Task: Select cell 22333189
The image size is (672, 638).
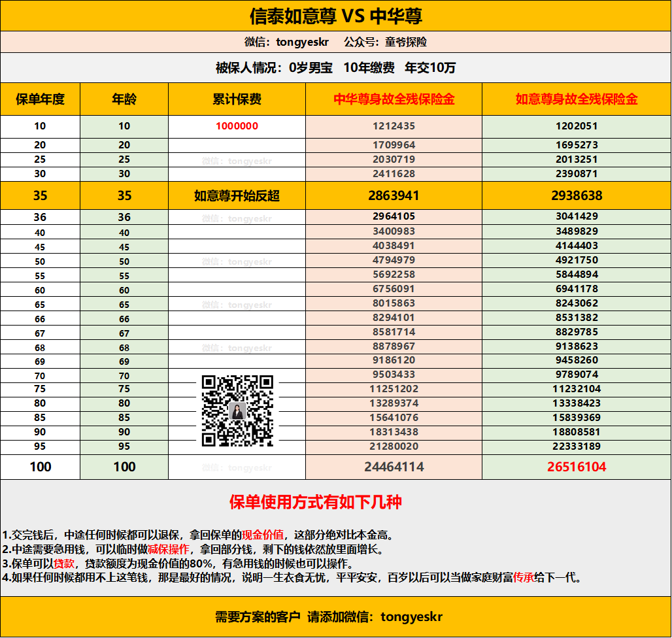Action: [577, 446]
